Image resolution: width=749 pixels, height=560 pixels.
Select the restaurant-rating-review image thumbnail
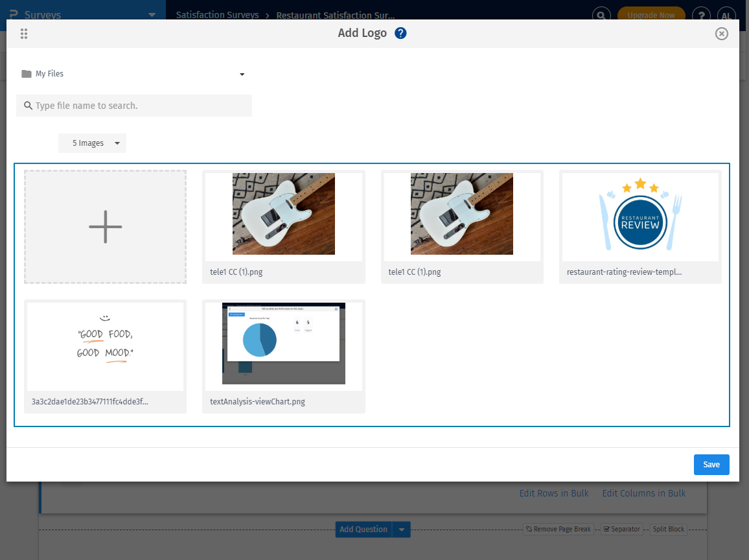click(640, 214)
